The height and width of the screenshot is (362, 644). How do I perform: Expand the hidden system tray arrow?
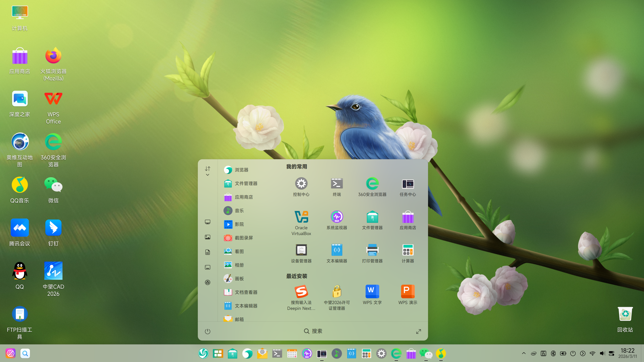click(524, 353)
